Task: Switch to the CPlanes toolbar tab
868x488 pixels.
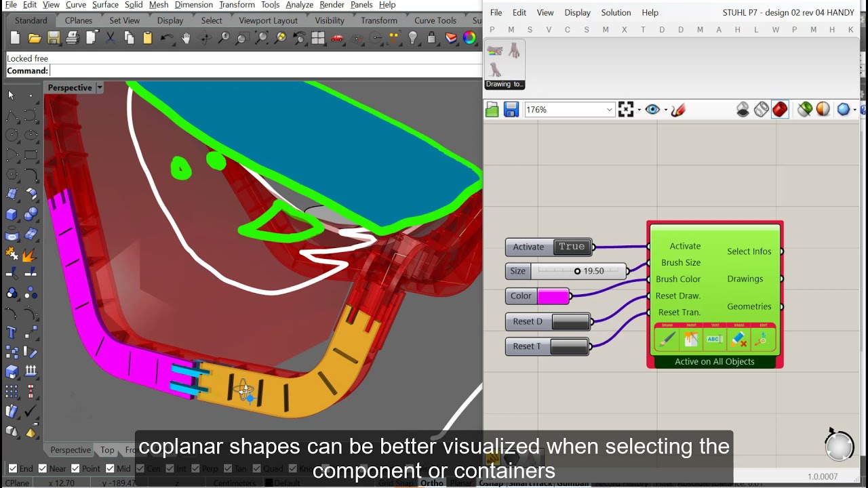Action: coord(79,20)
